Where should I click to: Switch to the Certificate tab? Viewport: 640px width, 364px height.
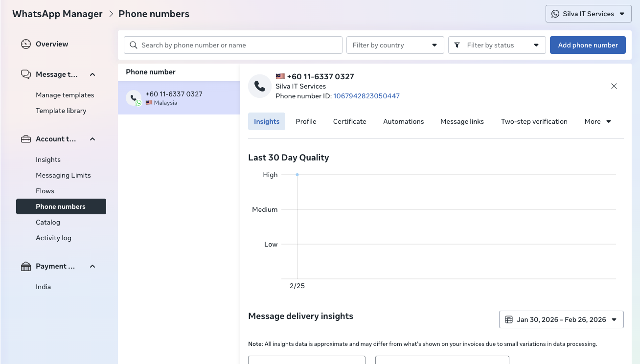click(x=349, y=121)
